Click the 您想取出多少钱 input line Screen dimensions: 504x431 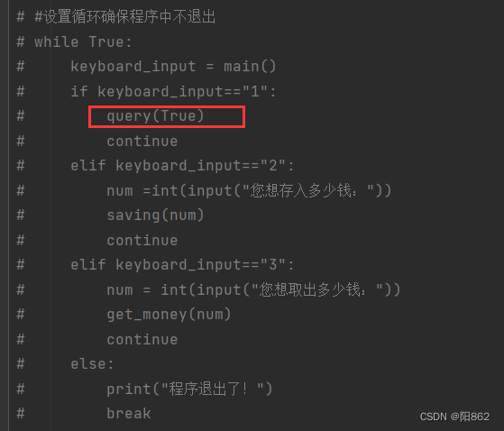pos(253,290)
